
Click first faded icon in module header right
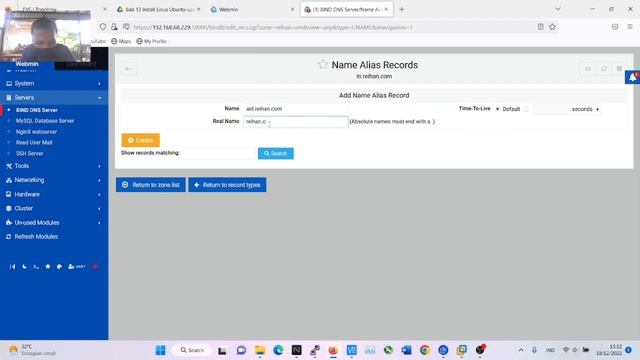(588, 69)
